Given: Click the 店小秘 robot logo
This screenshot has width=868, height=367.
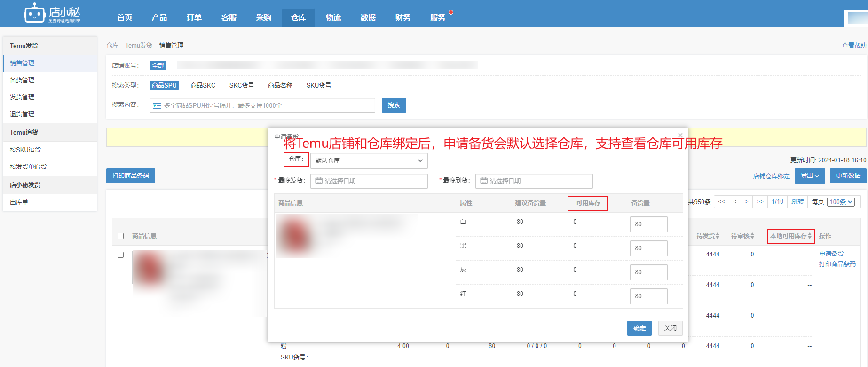Looking at the screenshot, I should click(x=52, y=13).
